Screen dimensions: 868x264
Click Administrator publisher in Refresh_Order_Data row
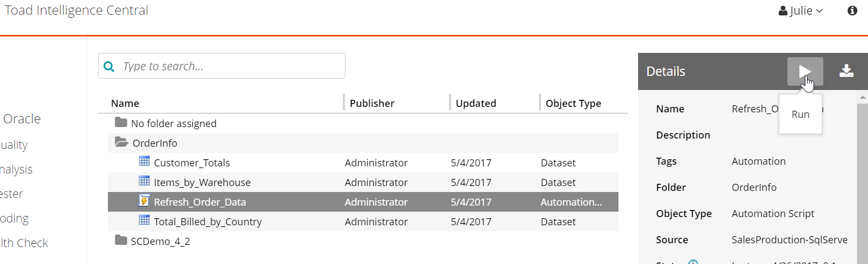376,202
